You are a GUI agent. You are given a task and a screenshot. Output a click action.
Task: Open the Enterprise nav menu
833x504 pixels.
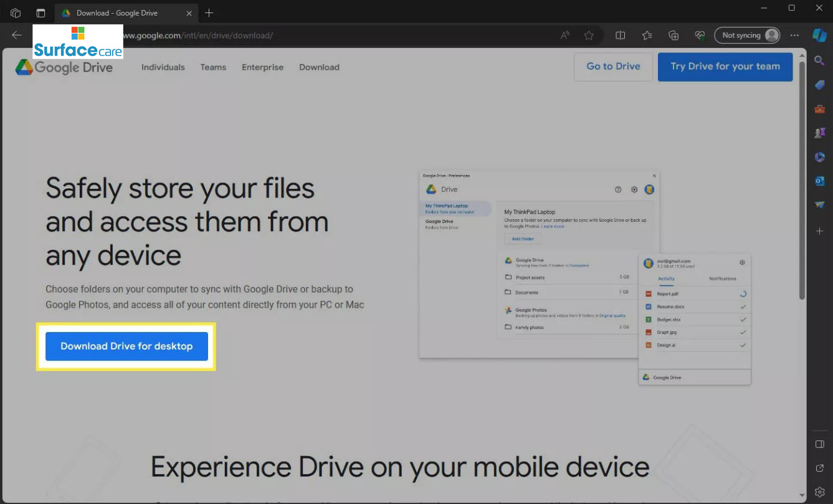pyautogui.click(x=262, y=67)
